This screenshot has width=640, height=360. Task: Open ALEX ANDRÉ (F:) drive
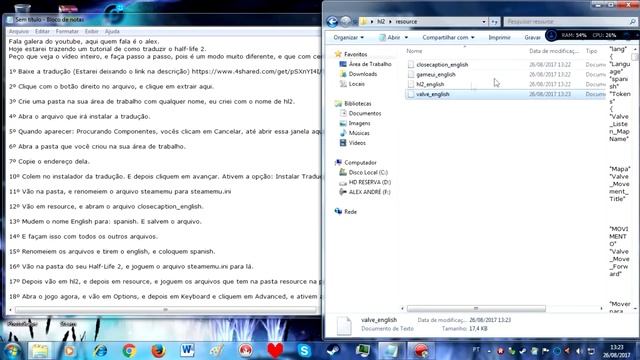pos(369,192)
